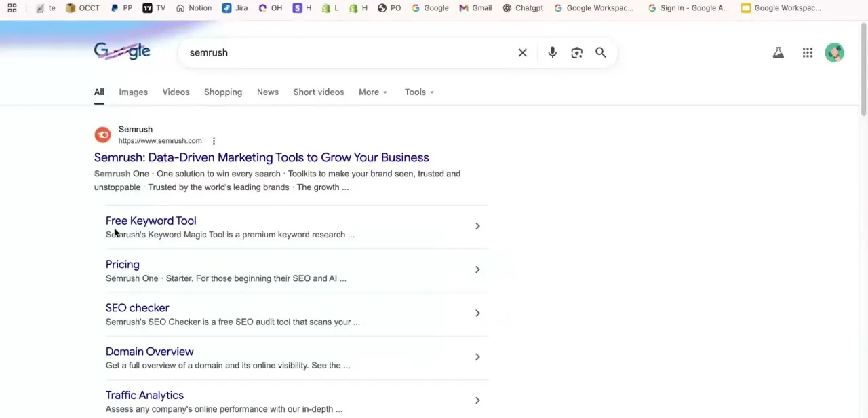Open Search Labs flask icon
This screenshot has width=868, height=418.
(778, 52)
